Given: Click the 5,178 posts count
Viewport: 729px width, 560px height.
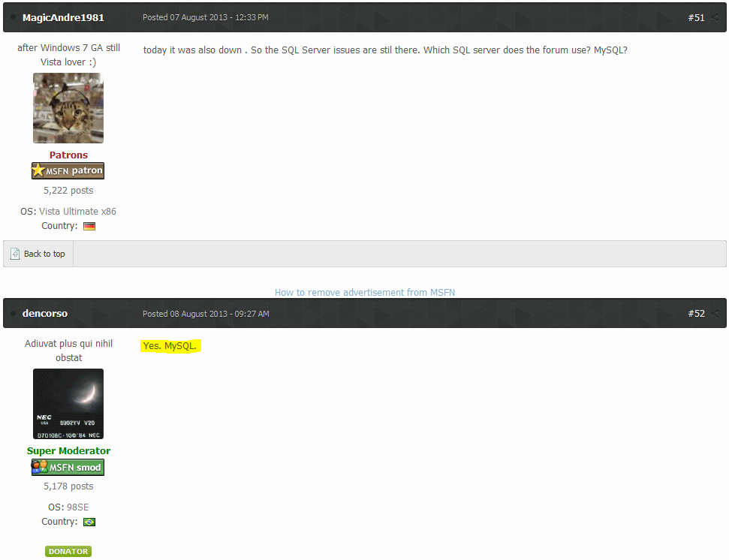Looking at the screenshot, I should 68,486.
